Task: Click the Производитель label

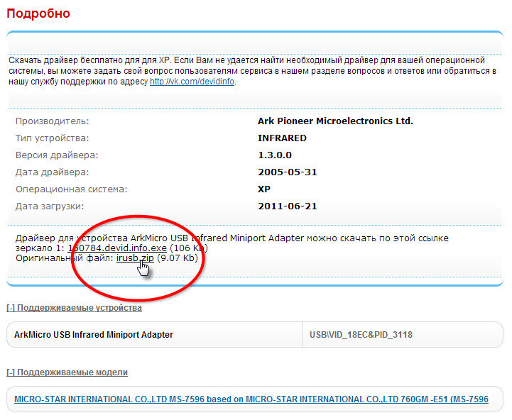Action: coord(53,121)
